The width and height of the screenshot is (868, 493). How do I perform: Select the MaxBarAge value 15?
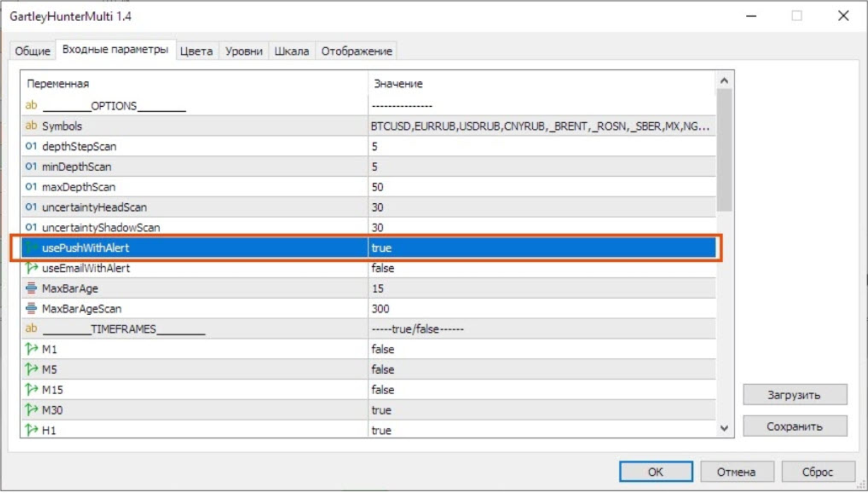click(x=542, y=289)
